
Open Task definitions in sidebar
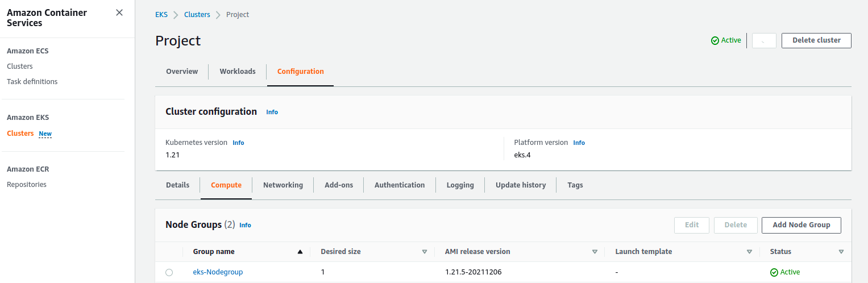tap(32, 82)
